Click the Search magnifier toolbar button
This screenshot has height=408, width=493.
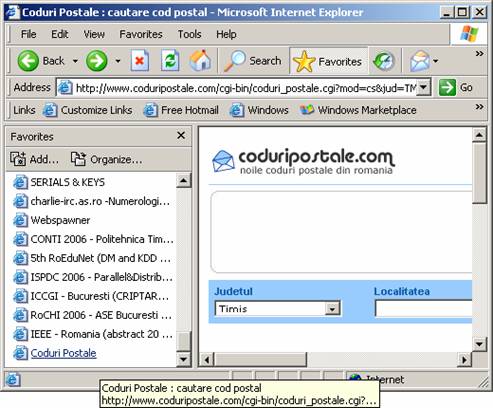[x=252, y=61]
